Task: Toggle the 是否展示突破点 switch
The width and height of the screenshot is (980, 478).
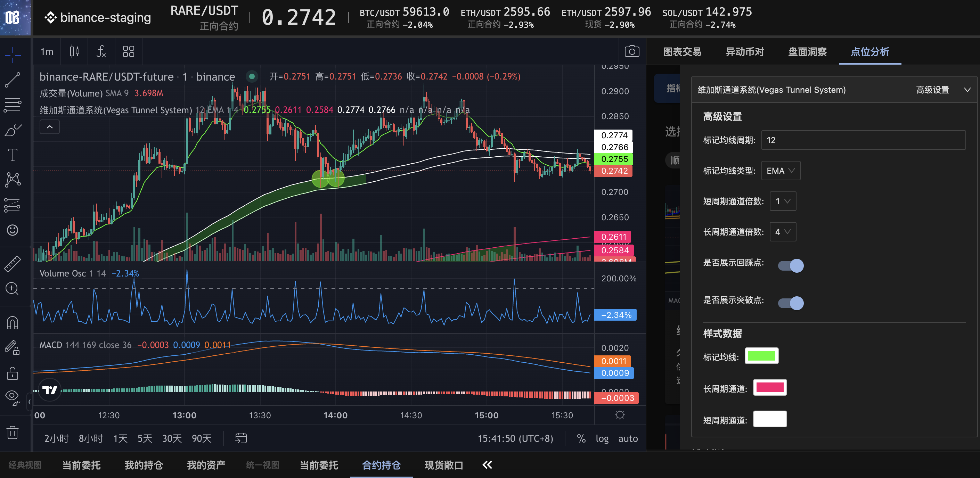Action: coord(791,303)
